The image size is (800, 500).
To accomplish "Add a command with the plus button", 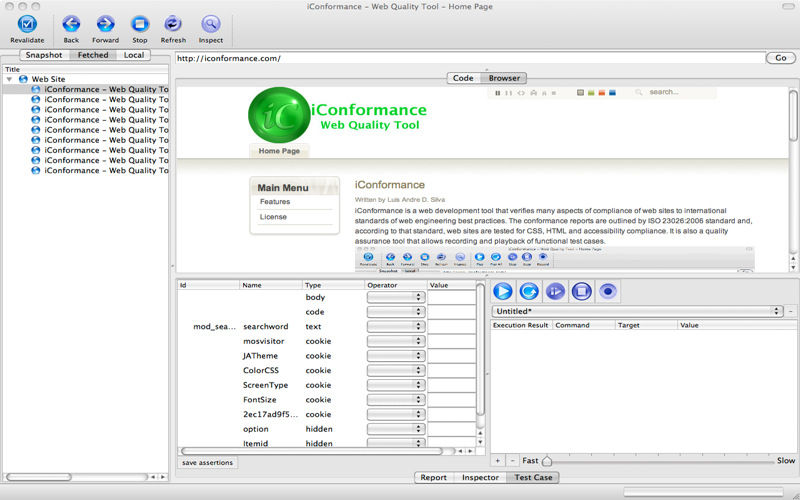I will click(497, 460).
